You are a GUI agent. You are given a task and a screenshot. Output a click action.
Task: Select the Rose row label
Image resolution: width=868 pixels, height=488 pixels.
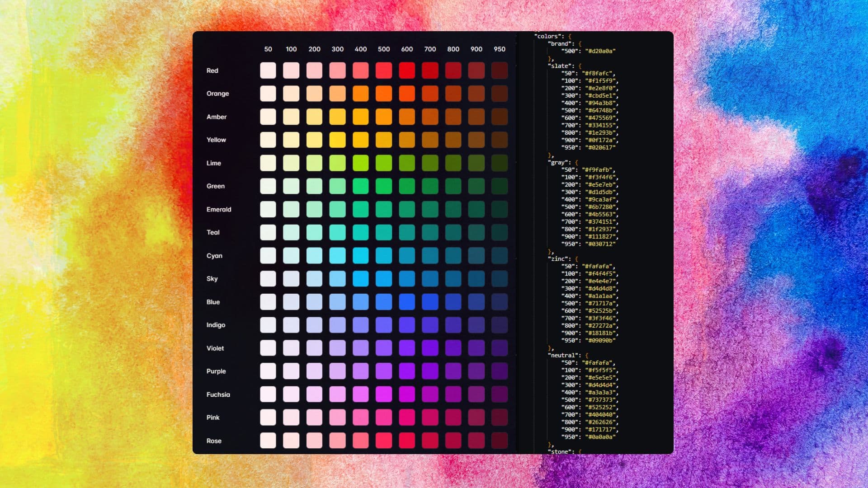[x=214, y=441]
